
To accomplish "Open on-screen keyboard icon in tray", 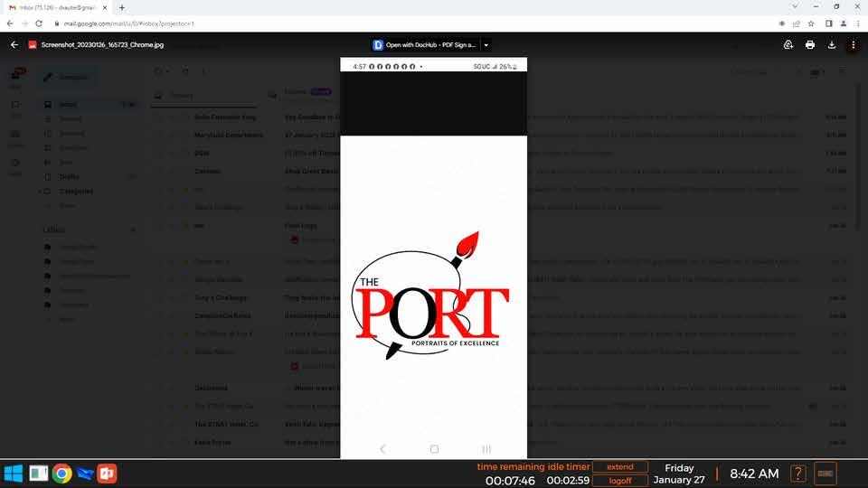I will pyautogui.click(x=826, y=474).
